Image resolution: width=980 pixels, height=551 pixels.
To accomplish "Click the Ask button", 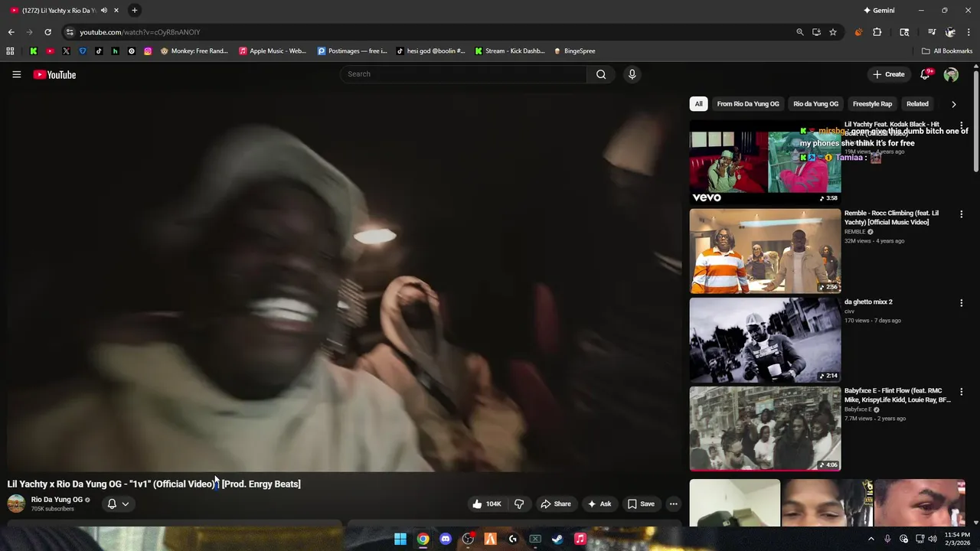I will click(x=599, y=504).
